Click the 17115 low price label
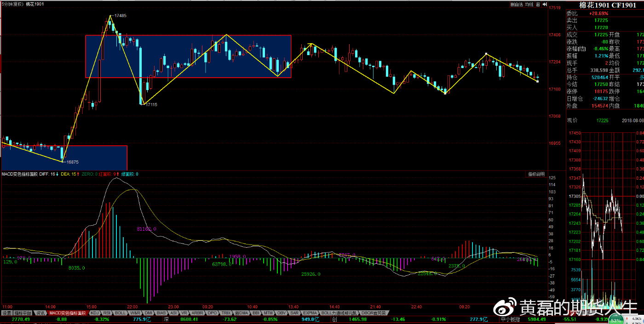Image resolution: width=644 pixels, height=324 pixels. 151,105
